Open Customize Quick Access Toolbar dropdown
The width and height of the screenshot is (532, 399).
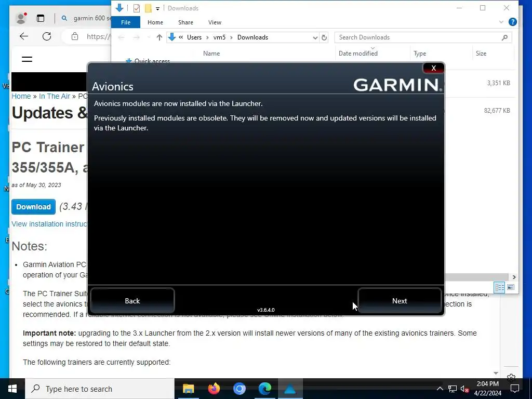(157, 8)
